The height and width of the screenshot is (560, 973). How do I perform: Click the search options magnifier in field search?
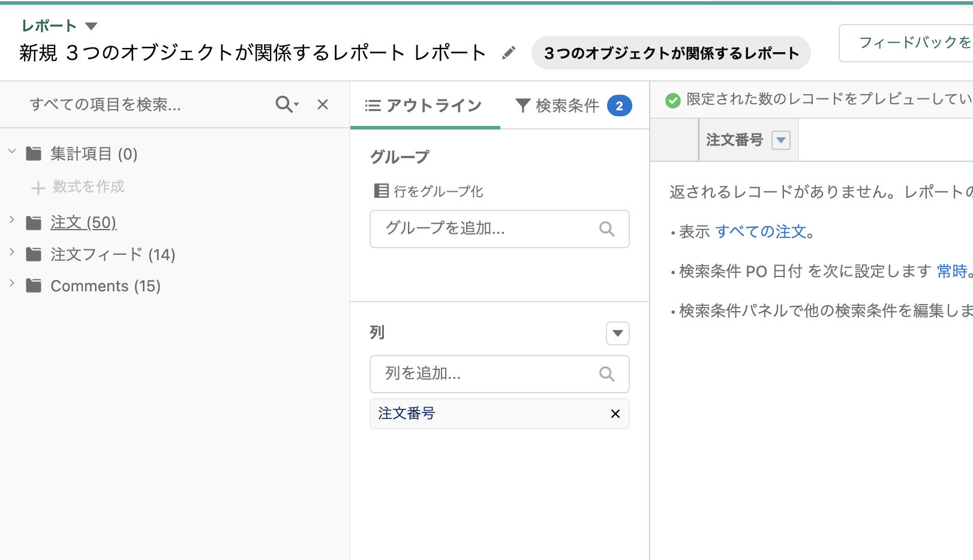click(x=286, y=104)
